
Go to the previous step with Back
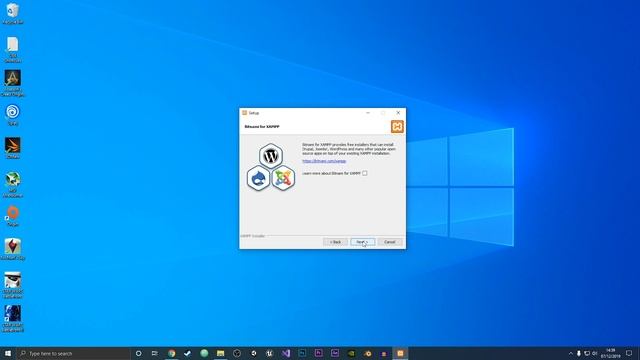click(x=336, y=242)
